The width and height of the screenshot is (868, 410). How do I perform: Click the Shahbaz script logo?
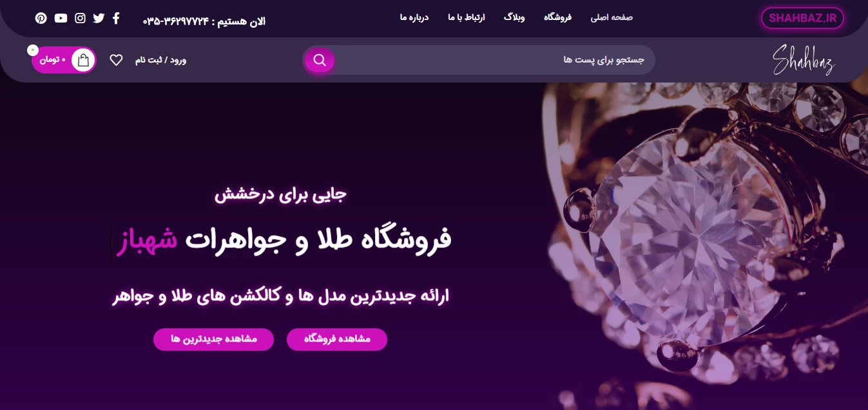click(804, 60)
